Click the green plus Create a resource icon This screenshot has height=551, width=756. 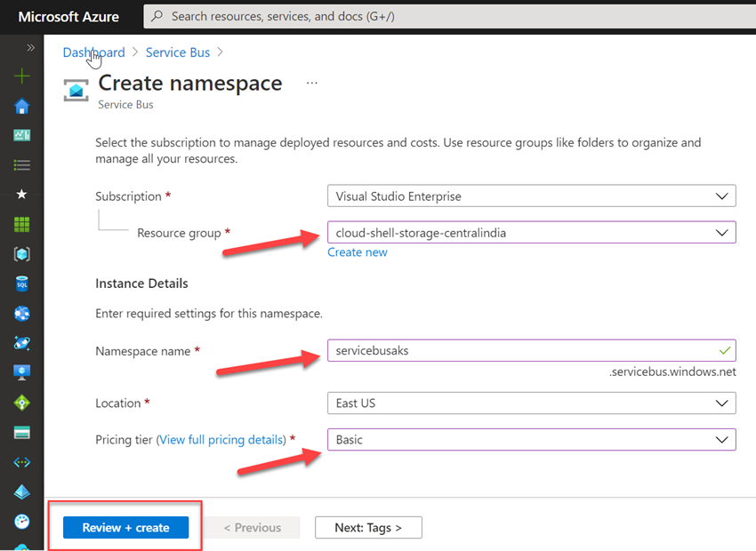(22, 76)
